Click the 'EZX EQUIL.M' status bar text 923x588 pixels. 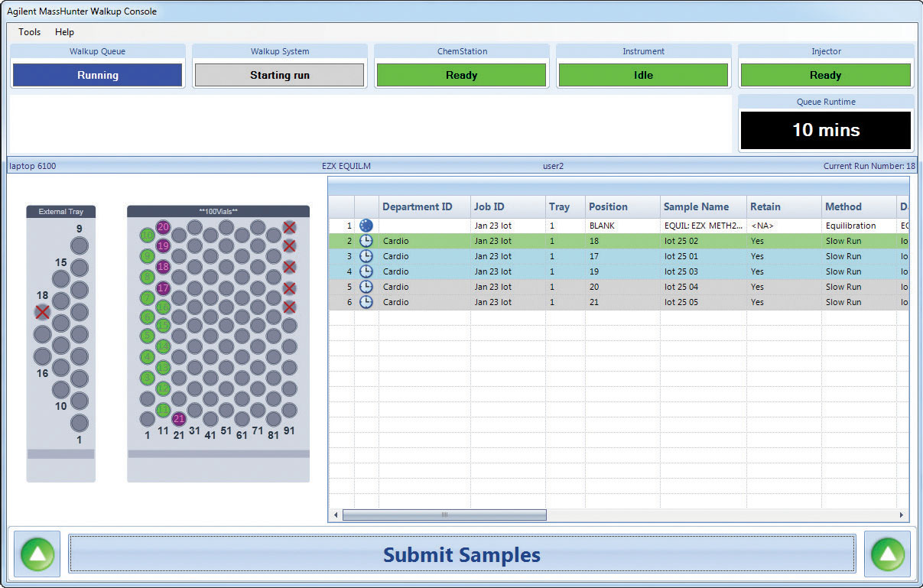tap(346, 166)
